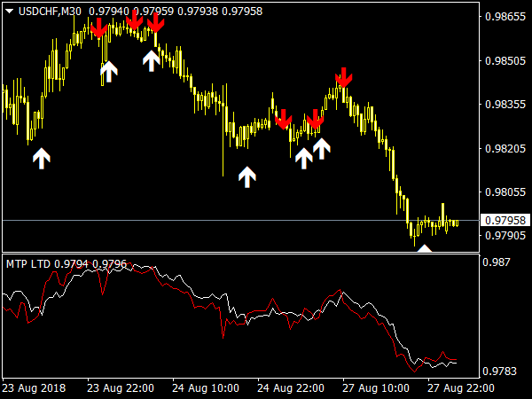Click the 0.98355 price scale label

point(505,104)
